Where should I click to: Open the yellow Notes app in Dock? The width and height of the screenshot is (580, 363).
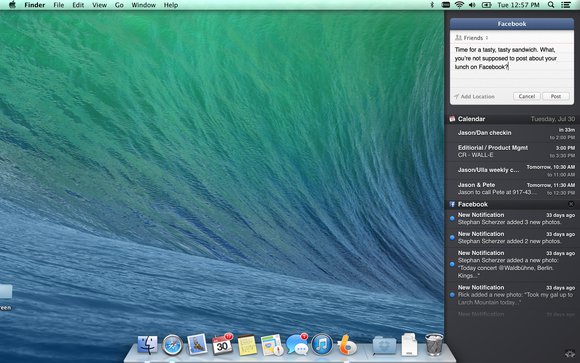coord(247,345)
